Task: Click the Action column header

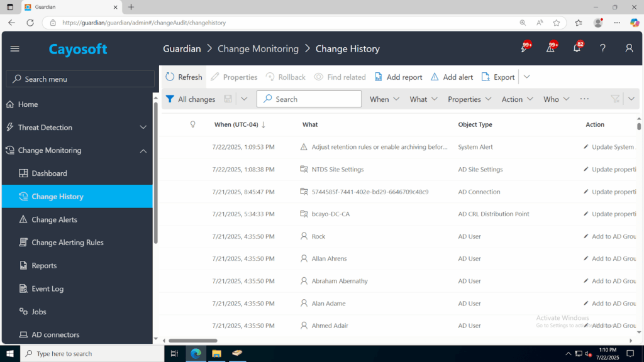Action: 595,124
